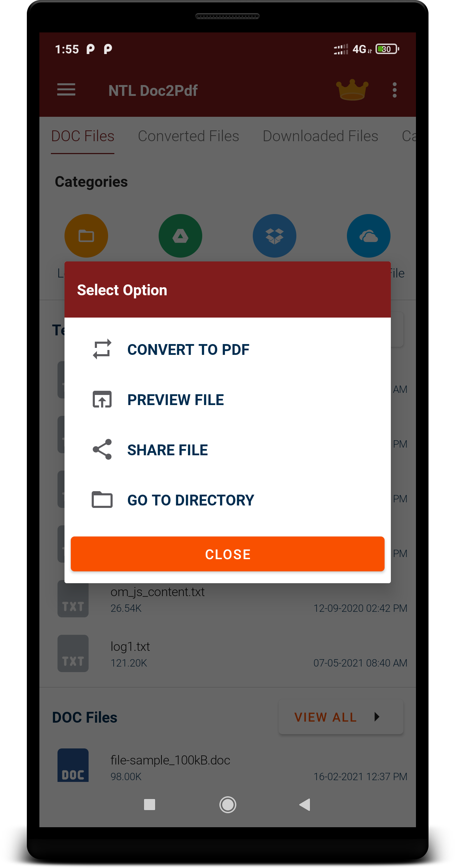Click the share file icon
The image size is (455, 868).
102,449
